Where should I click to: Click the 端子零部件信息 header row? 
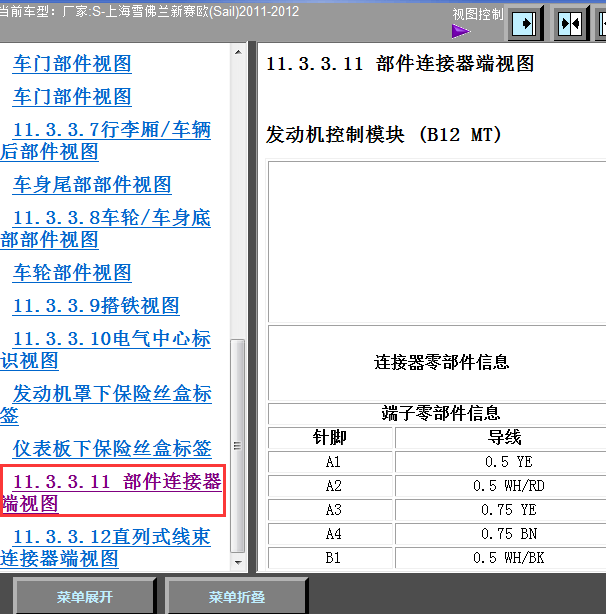[x=437, y=414]
